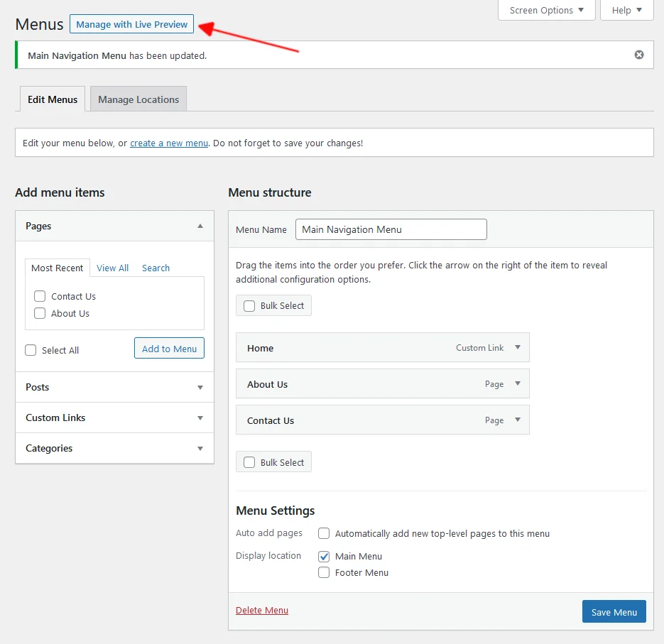Switch to the Manage Locations tab
The image size is (664, 644).
click(x=138, y=99)
